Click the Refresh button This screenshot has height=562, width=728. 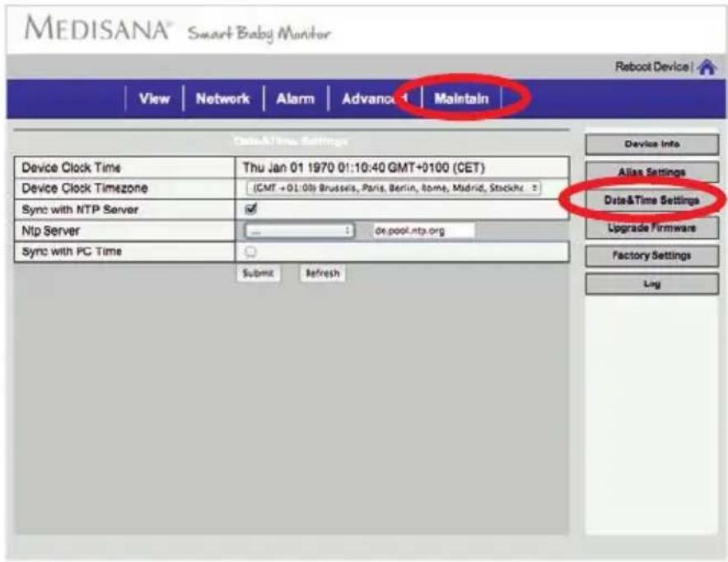pos(323,273)
